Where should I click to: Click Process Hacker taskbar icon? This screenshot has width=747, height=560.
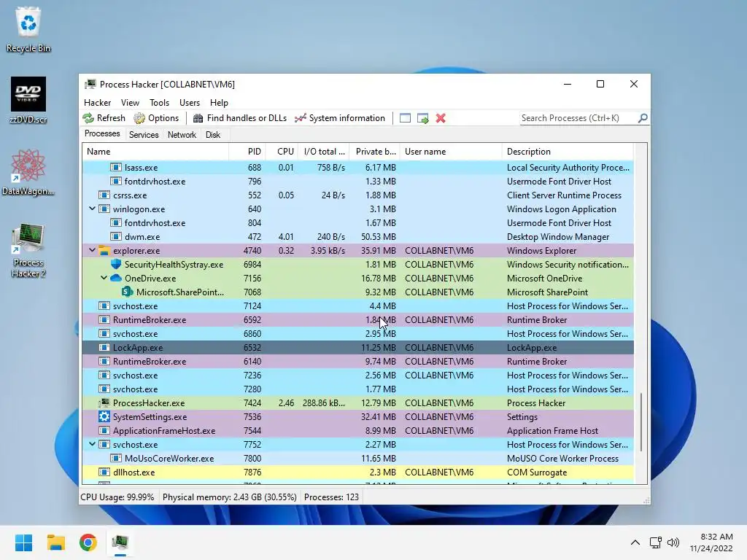click(120, 542)
